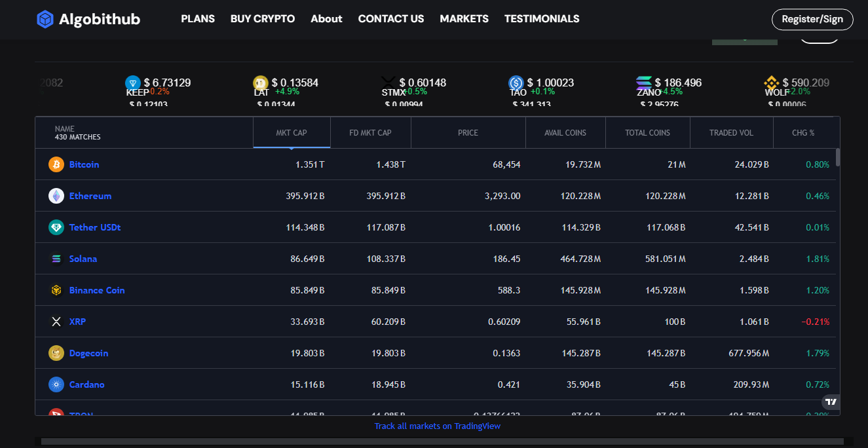Open the Solana link
This screenshot has width=868, height=448.
(83, 259)
